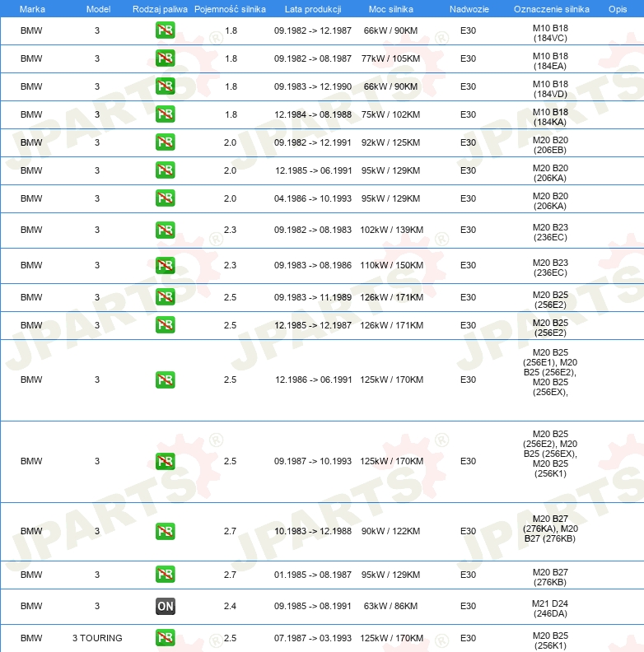Click the Lata produkcji column header

(313, 9)
